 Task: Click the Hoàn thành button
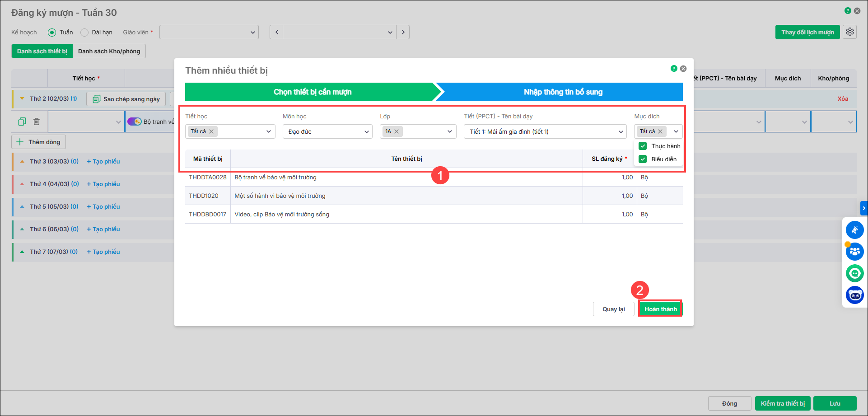(x=660, y=309)
